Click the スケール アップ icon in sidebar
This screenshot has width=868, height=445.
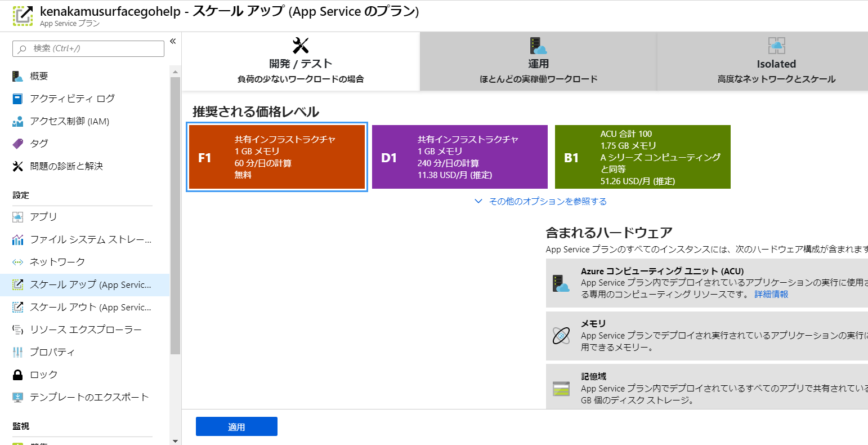pyautogui.click(x=18, y=284)
